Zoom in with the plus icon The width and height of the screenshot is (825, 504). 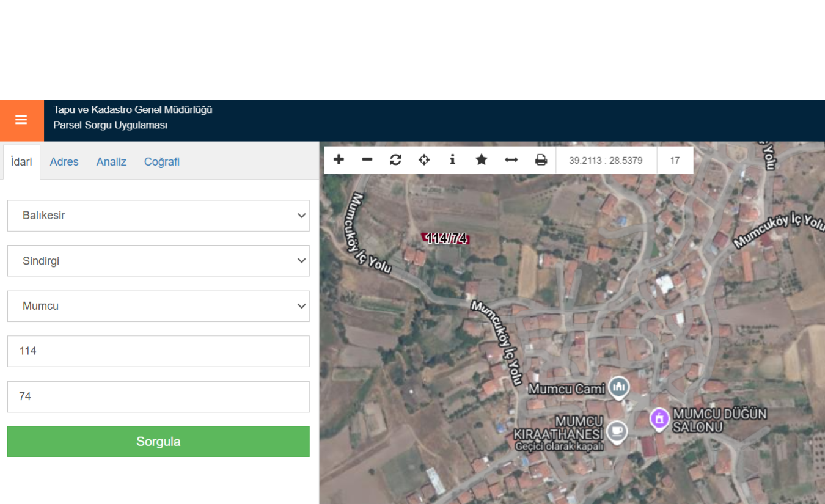pyautogui.click(x=339, y=160)
